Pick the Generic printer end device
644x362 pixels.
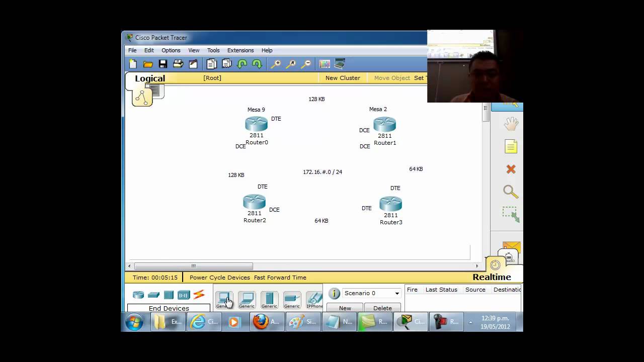[x=292, y=300]
